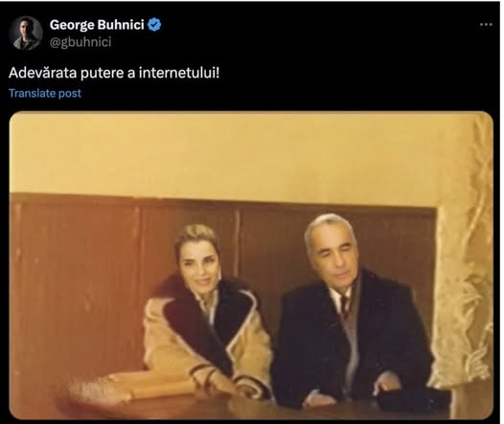Click the man's striped tie in photo
Image resolution: width=504 pixels, height=424 pixels.
click(x=344, y=306)
